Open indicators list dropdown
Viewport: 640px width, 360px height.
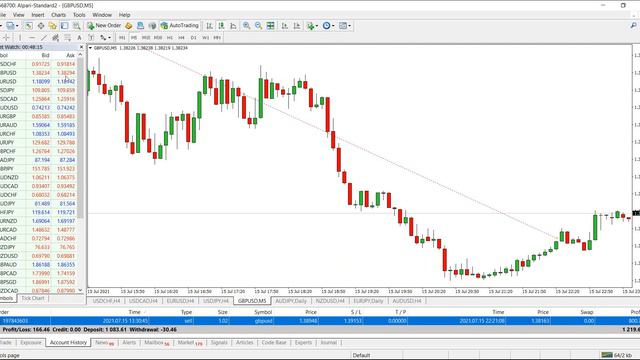pos(313,26)
